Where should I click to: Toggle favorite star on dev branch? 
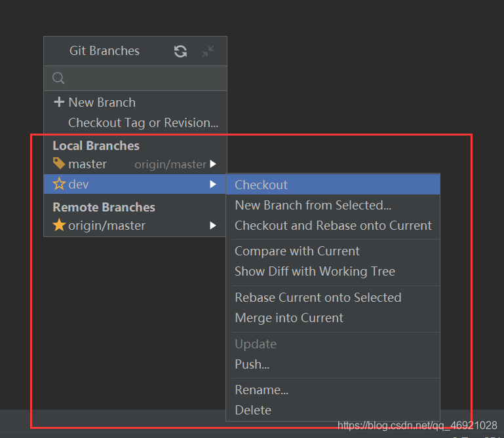point(59,185)
